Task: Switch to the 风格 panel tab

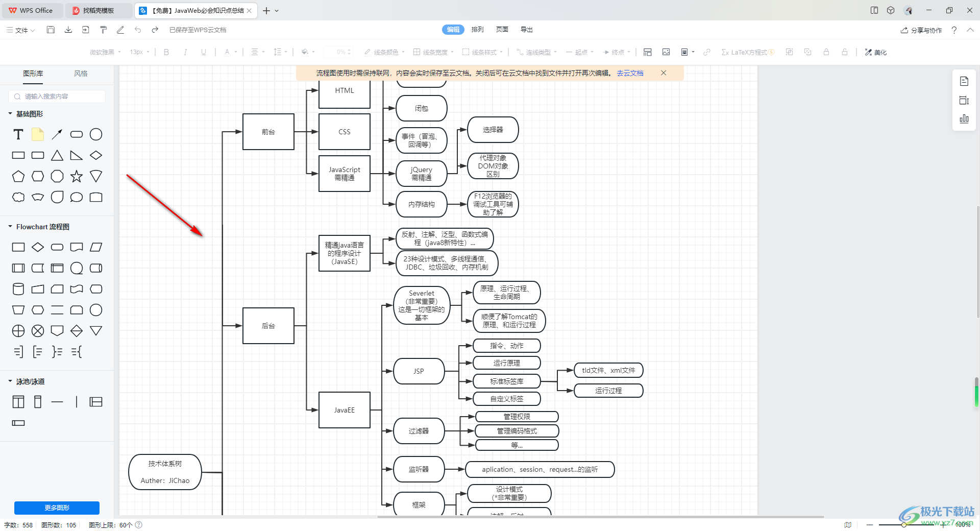Action: (x=81, y=74)
